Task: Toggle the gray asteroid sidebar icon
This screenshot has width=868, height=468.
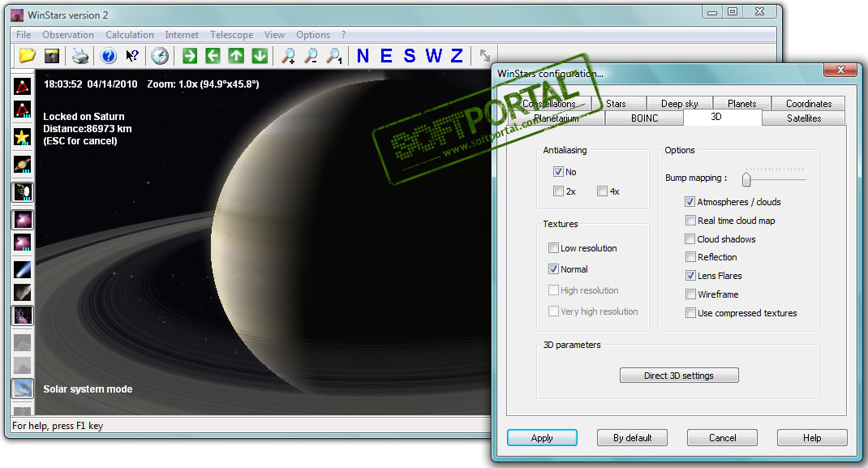Action: pyautogui.click(x=22, y=293)
